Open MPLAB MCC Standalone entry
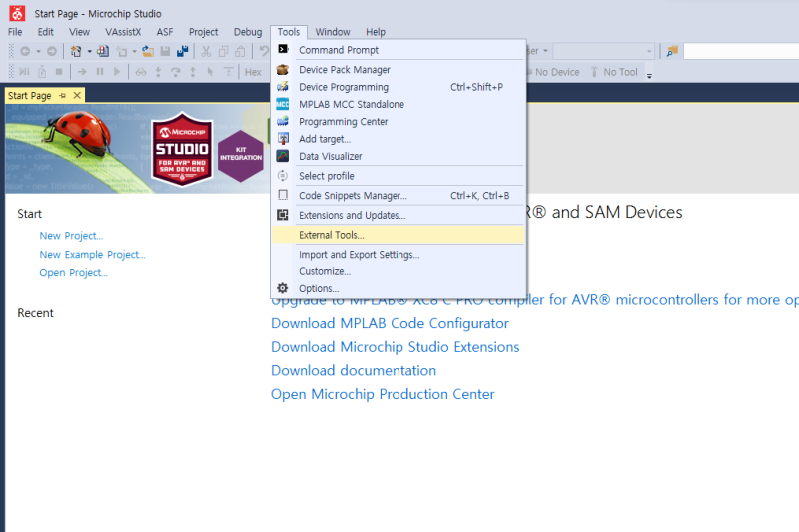Viewport: 799px width, 532px height. coord(351,104)
